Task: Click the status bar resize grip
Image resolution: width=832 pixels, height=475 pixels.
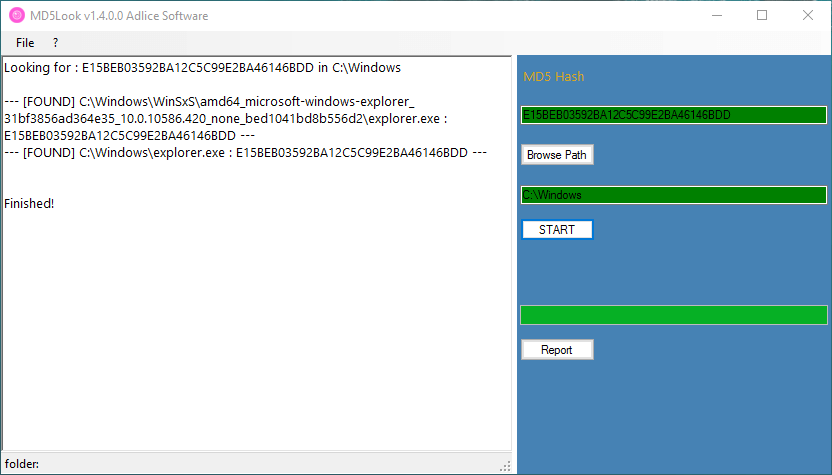Action: tap(505, 466)
